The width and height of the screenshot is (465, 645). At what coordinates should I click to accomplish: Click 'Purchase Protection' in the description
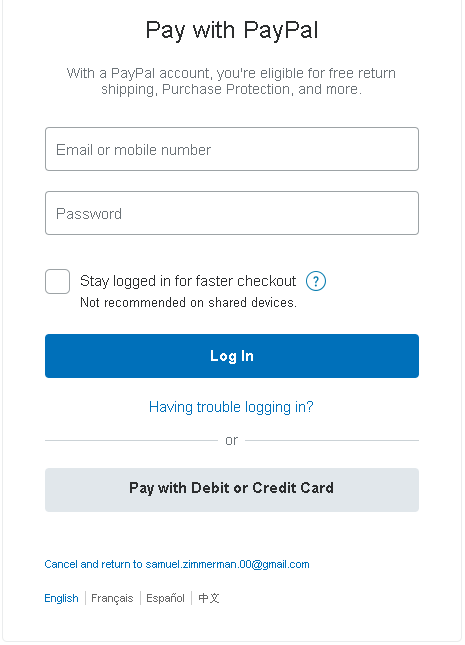pos(226,89)
